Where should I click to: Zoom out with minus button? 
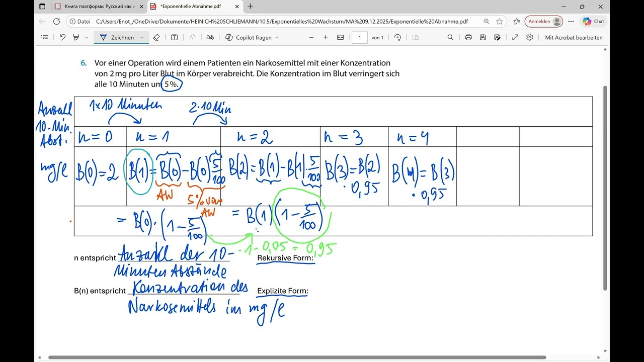[311, 37]
